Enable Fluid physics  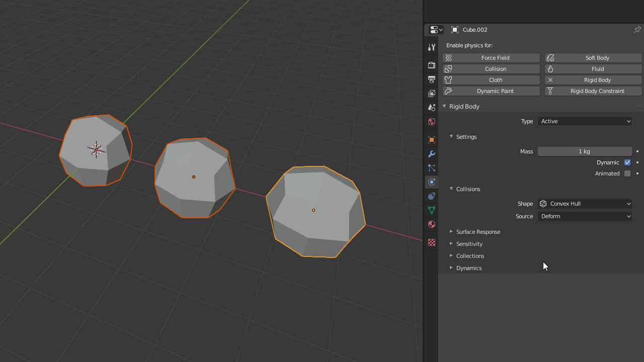(593, 69)
